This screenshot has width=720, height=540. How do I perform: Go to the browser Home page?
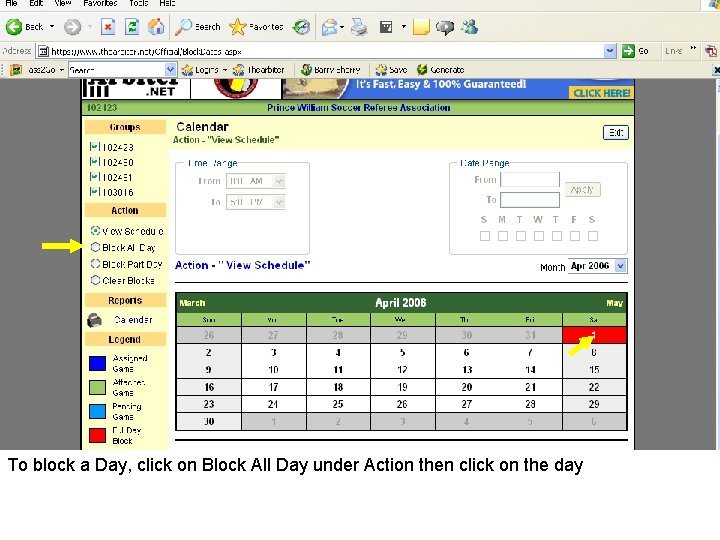156,27
